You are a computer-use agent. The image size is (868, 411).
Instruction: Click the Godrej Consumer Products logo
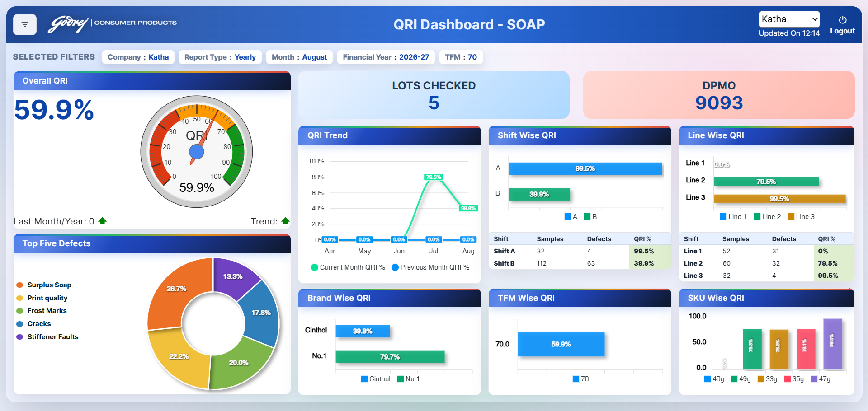click(x=113, y=24)
